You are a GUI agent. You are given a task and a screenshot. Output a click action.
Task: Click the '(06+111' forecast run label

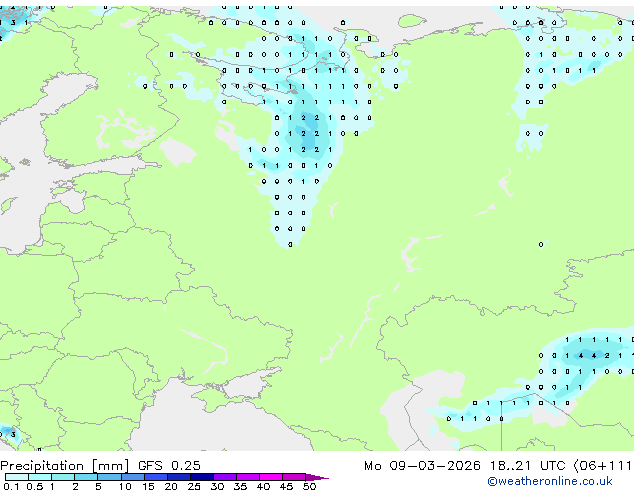tap(603, 466)
